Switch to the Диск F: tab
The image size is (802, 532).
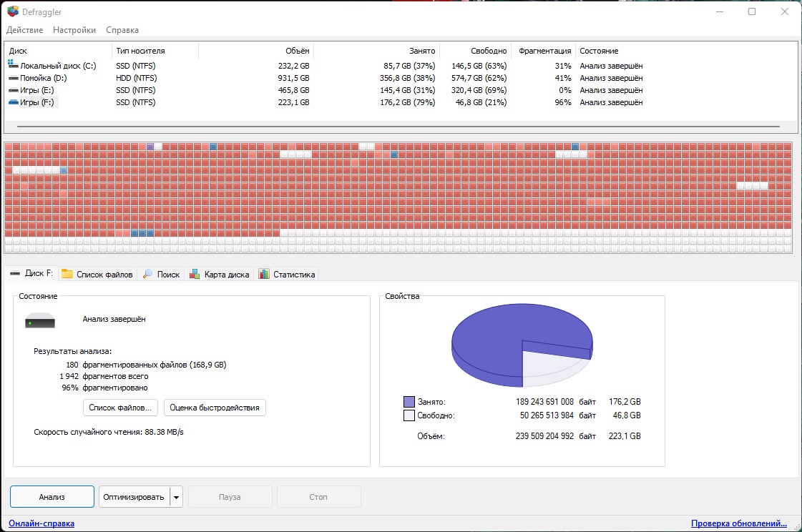coord(31,273)
